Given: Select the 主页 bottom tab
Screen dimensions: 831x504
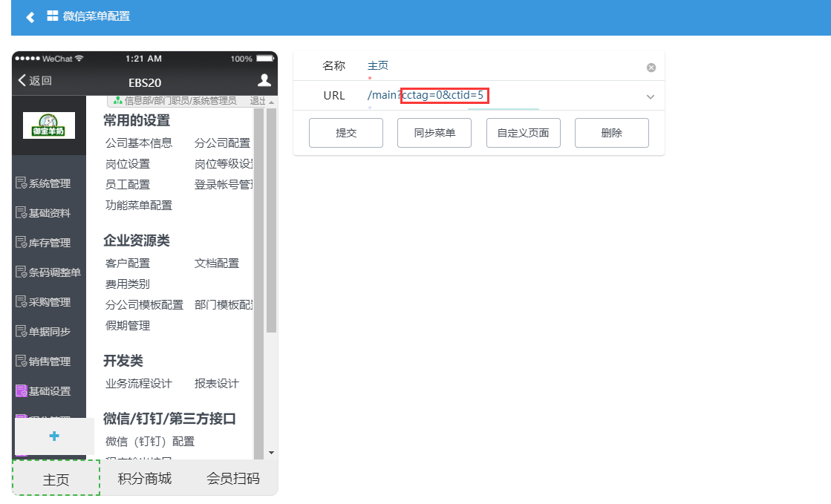Looking at the screenshot, I should pyautogui.click(x=56, y=479).
